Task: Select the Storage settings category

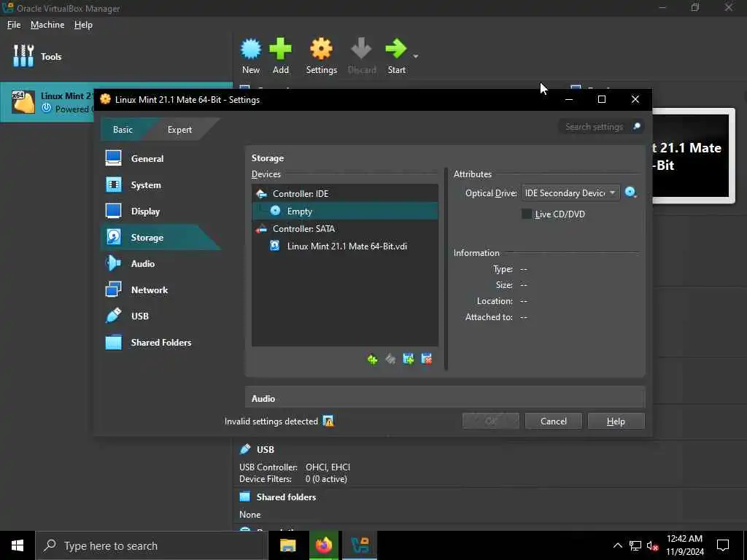Action: 161,237
